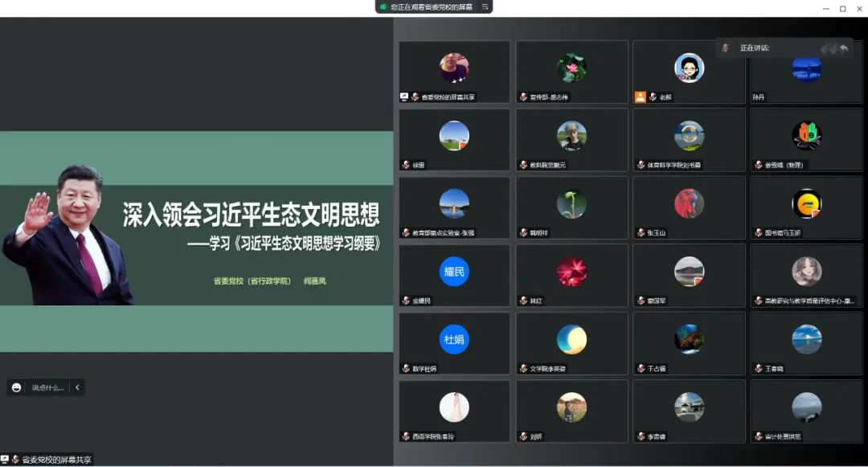
Task: Click the reply arrow in speaking panel
Action: coord(844,48)
